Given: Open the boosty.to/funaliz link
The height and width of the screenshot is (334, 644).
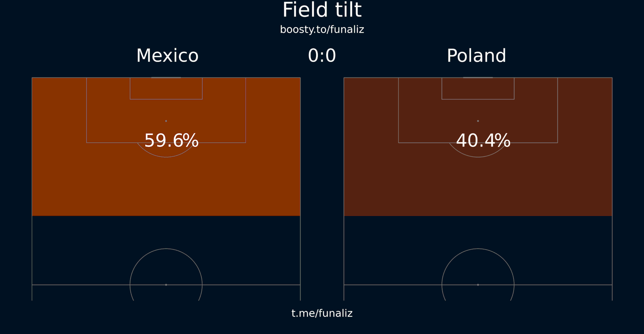Looking at the screenshot, I should coord(322,30).
